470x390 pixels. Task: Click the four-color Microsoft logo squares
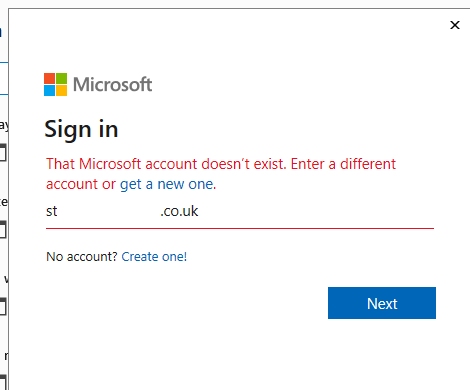point(55,84)
